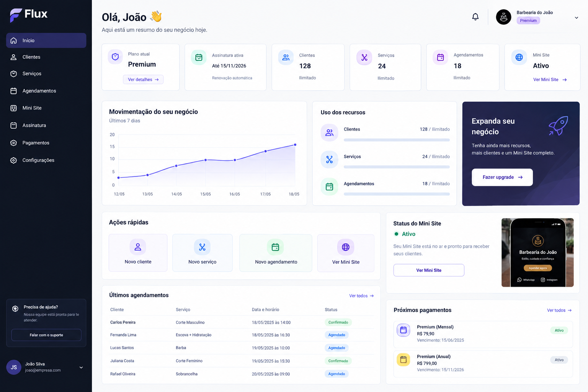
Task: Click Fazer upgrade button
Action: 502,177
